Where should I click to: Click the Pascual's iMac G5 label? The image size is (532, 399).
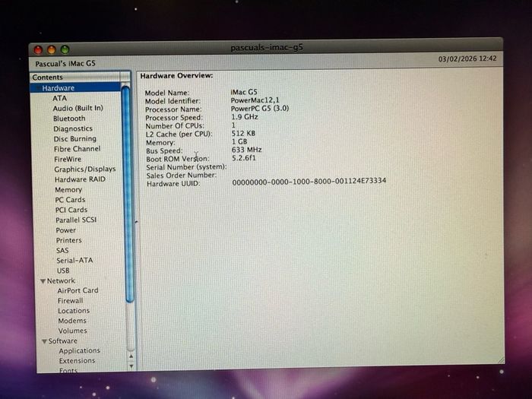[65, 63]
